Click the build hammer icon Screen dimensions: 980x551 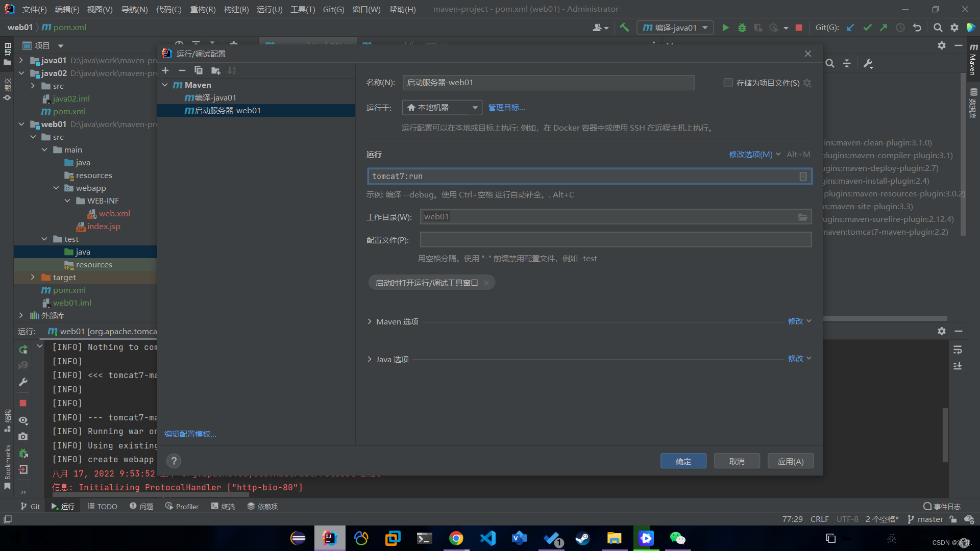[624, 28]
